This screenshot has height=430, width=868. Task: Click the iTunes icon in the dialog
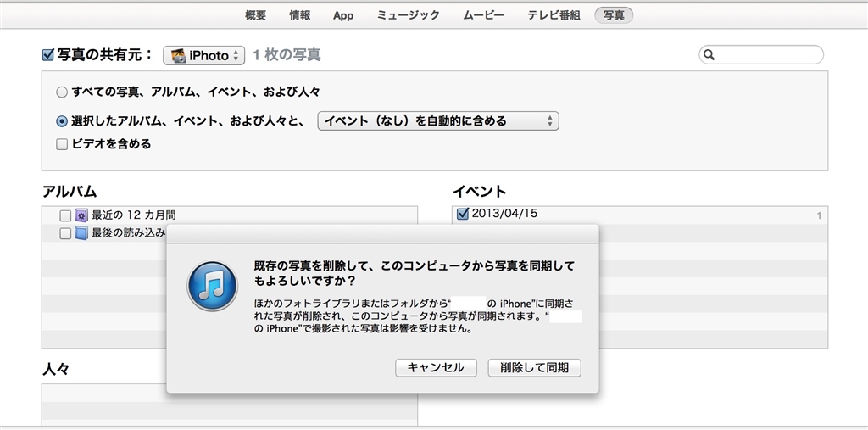tap(212, 286)
